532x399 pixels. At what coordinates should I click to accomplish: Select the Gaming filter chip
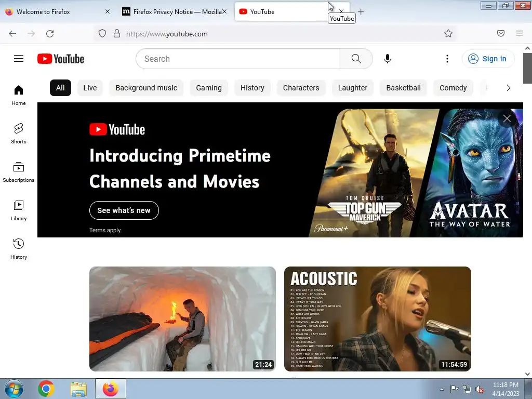tap(209, 88)
